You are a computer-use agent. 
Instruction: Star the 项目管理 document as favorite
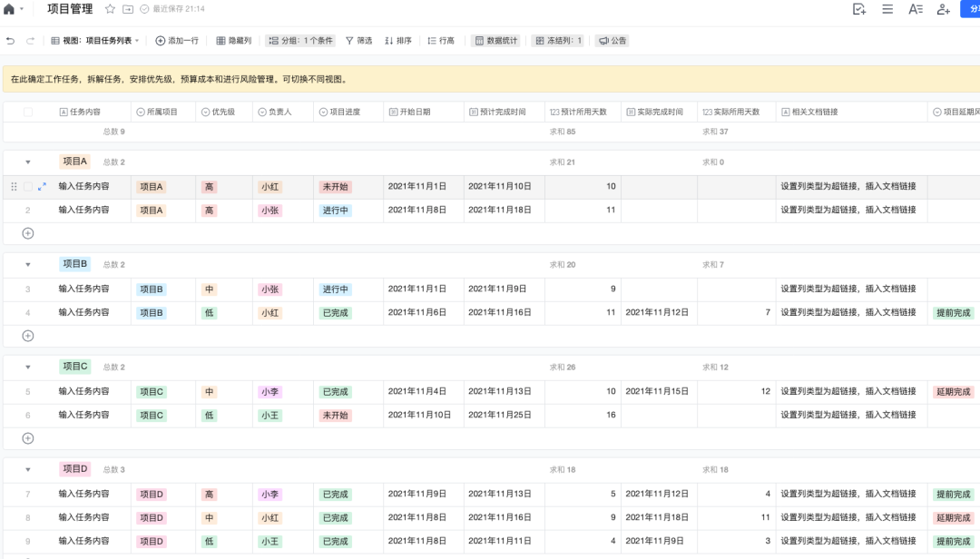pos(110,9)
